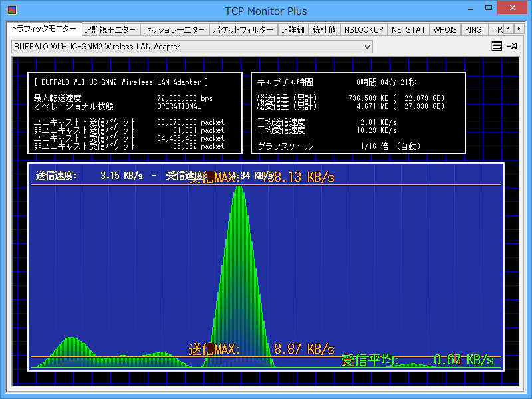532x399 pixels.
Task: Switch to the 統計値 tab
Action: 323,29
